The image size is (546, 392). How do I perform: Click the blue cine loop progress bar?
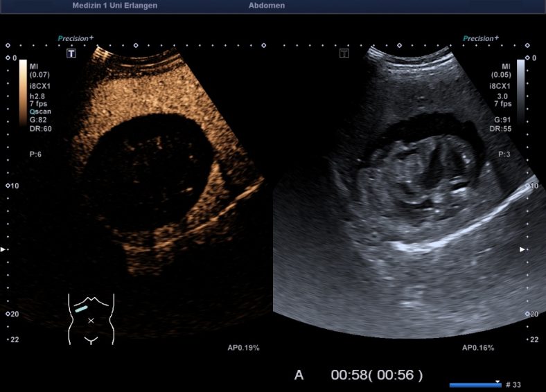(475, 385)
